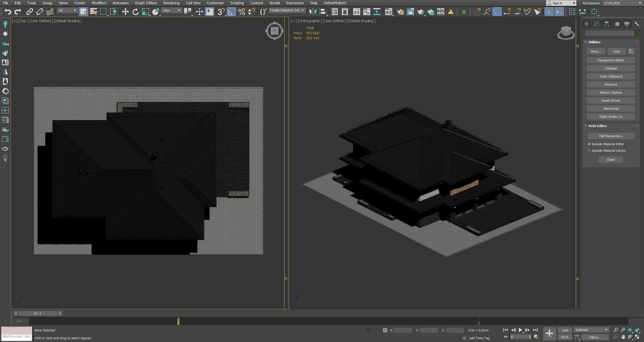The height and width of the screenshot is (342, 644).
Task: Open the Align tool
Action: (323, 12)
